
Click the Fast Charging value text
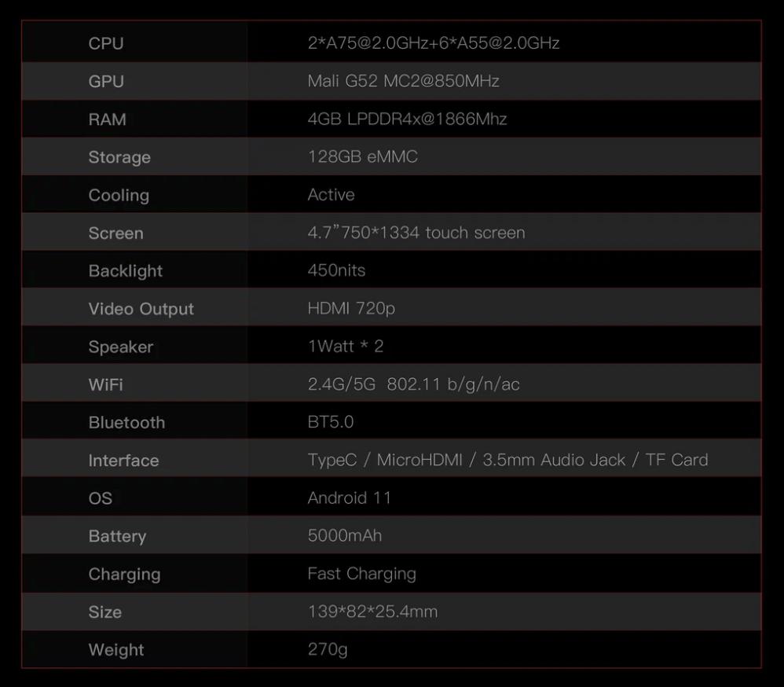click(361, 574)
